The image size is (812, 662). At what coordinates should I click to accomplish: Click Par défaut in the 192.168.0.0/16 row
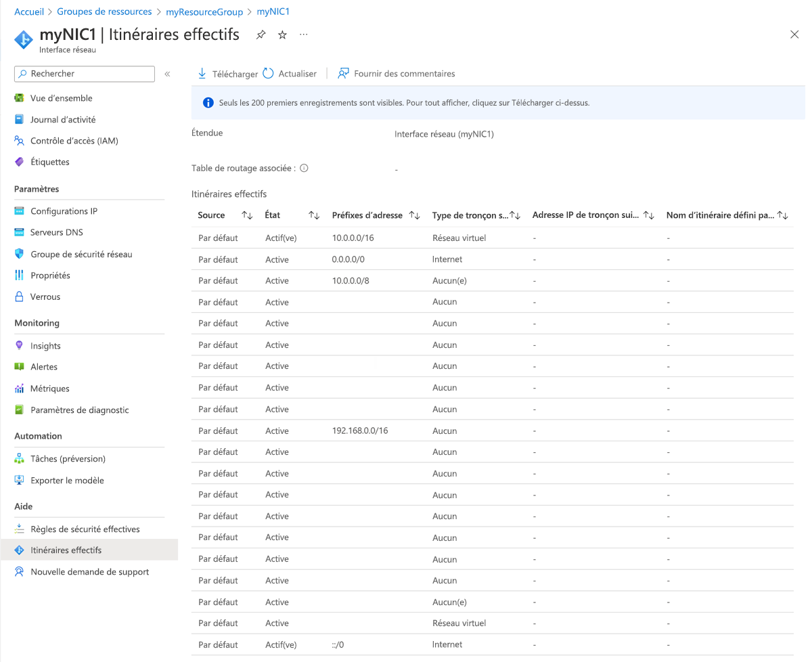tap(218, 431)
